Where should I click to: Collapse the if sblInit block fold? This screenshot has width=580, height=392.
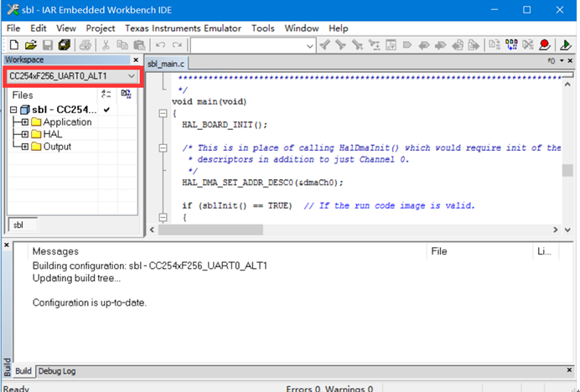pos(163,218)
